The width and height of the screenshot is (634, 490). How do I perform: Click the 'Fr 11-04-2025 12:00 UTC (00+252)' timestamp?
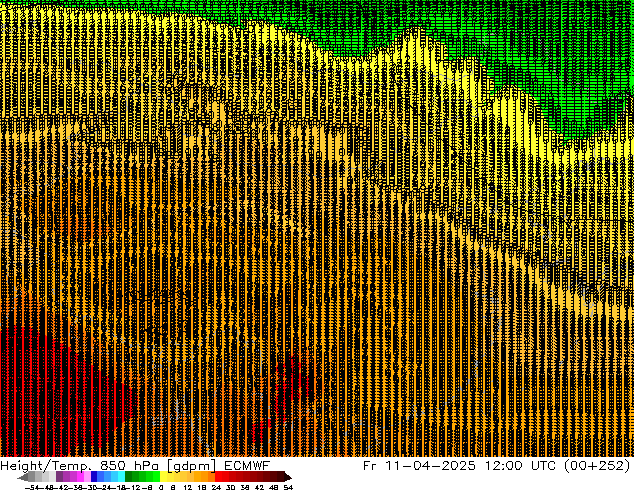[x=497, y=465]
